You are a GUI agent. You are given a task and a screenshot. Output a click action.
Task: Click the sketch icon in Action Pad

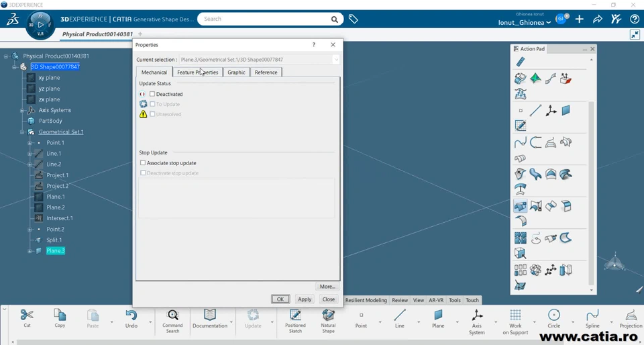[521, 126]
